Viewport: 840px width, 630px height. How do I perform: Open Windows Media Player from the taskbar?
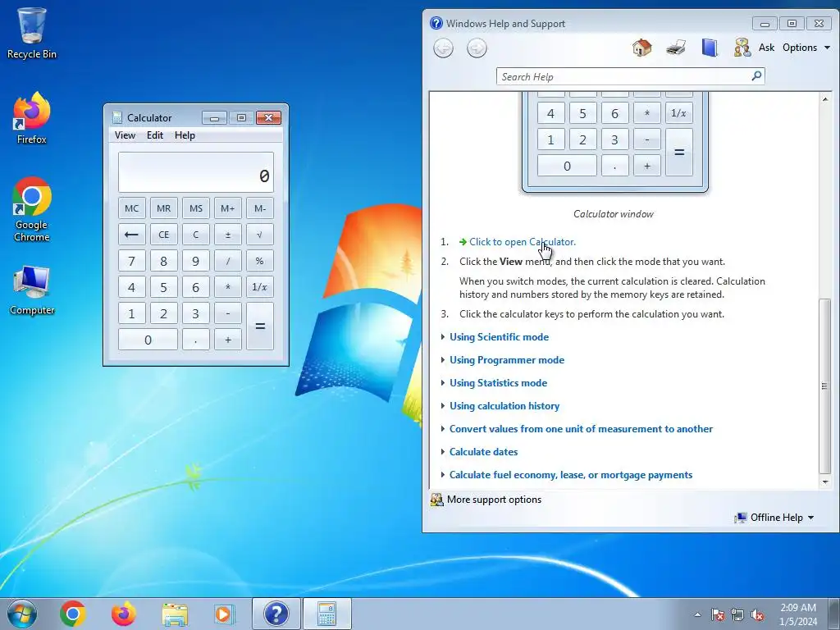tap(224, 614)
